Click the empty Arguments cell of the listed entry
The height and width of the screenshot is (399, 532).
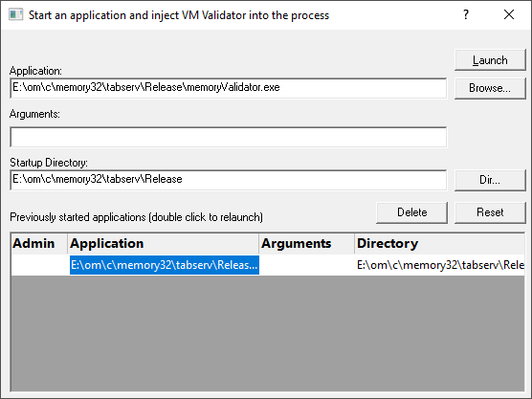click(307, 265)
